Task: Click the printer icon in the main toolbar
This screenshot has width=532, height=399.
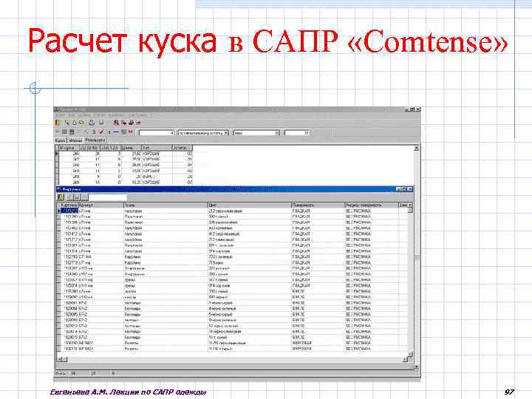Action: tap(92, 123)
